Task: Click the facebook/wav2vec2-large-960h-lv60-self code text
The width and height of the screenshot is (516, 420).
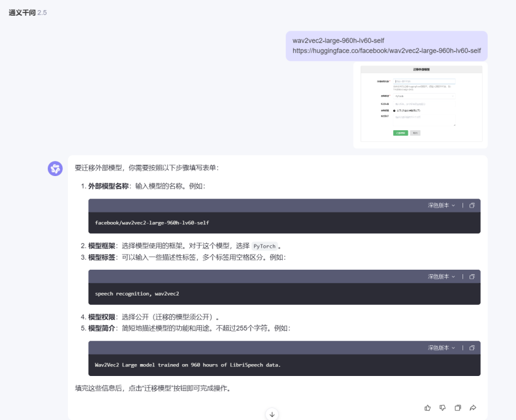Action: point(152,223)
